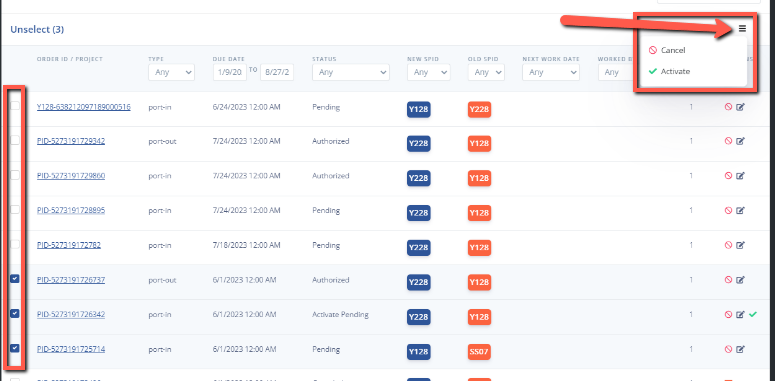This screenshot has height=381, width=775.
Task: Open order PID-5273191726737
Action: [71, 280]
